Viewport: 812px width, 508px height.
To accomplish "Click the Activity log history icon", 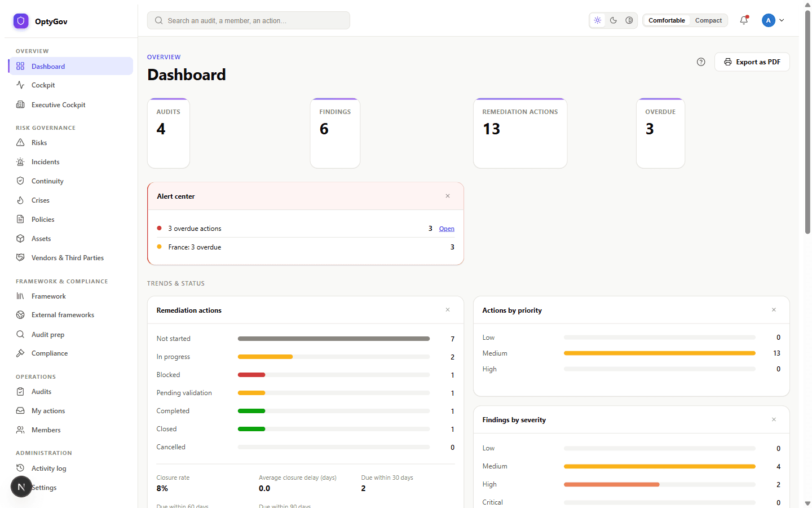I will click(20, 468).
